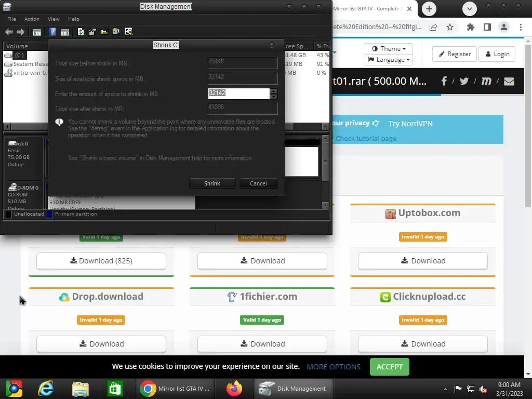The width and height of the screenshot is (532, 399).
Task: Click the 'Download (825)' button
Action: [x=101, y=261]
